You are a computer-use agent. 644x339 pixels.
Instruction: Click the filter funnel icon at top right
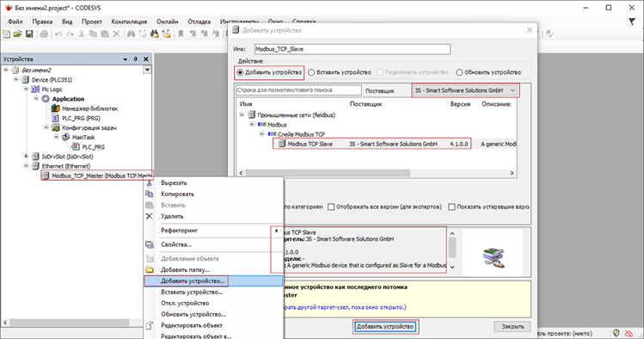coord(632,22)
